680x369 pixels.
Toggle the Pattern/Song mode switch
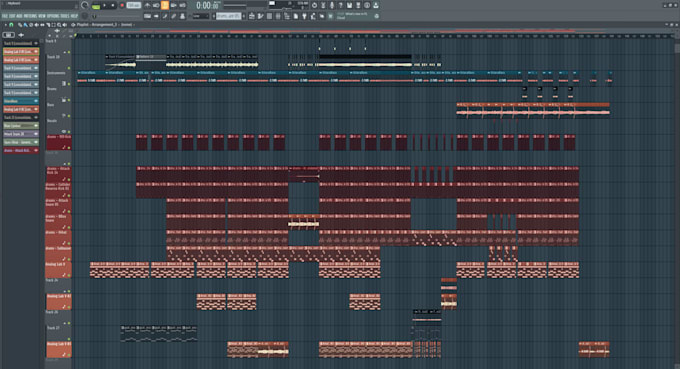(x=96, y=6)
